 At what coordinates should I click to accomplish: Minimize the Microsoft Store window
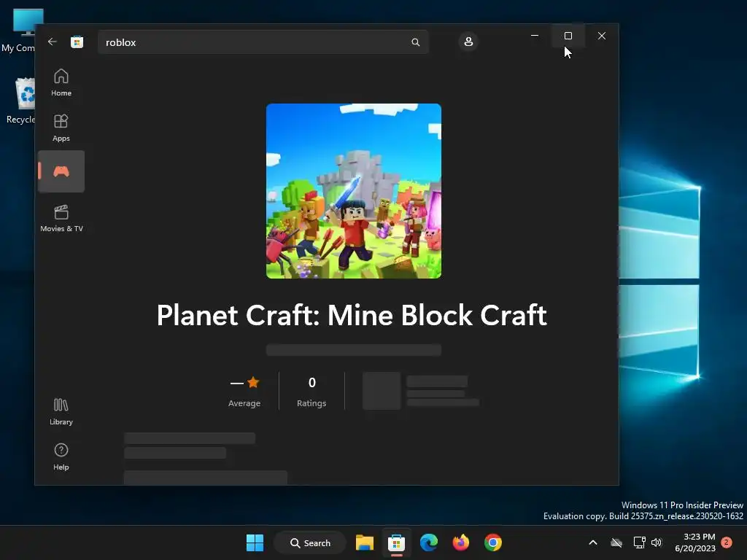tap(535, 36)
